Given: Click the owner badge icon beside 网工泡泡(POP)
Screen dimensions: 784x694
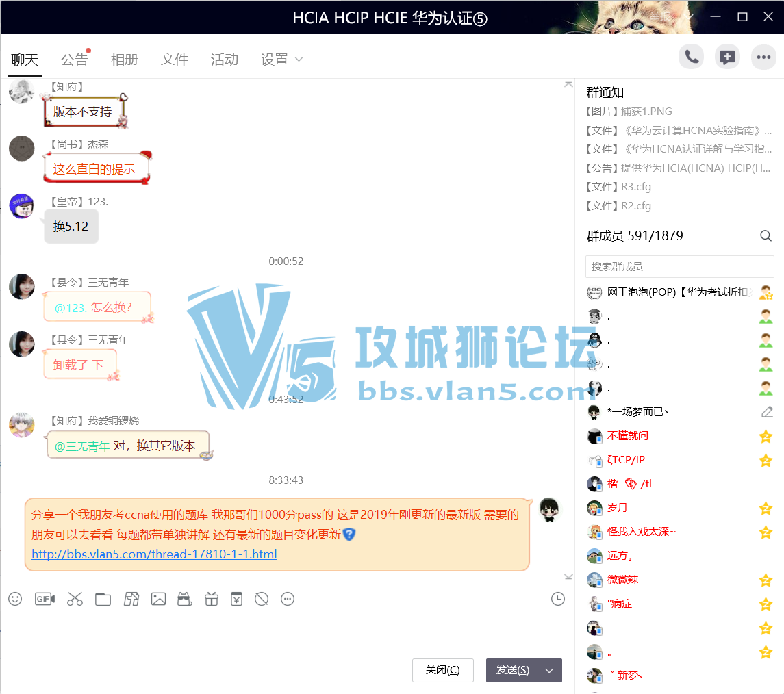Looking at the screenshot, I should pos(766,292).
